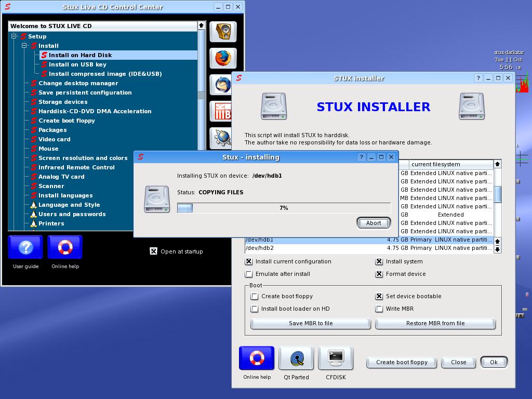Open Save persistent configuration entry
Viewport: 532px width, 399px height.
pos(85,92)
